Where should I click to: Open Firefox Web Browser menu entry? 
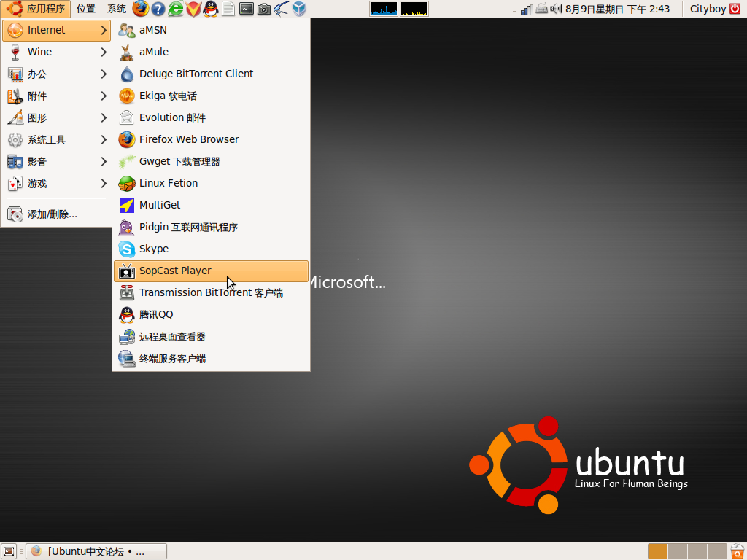pyautogui.click(x=211, y=139)
